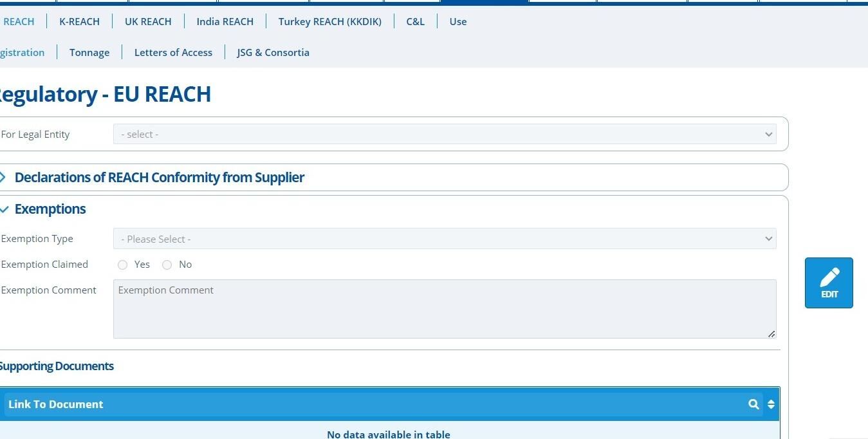Open the India REACH tab
The width and height of the screenshot is (868, 439).
(x=225, y=21)
